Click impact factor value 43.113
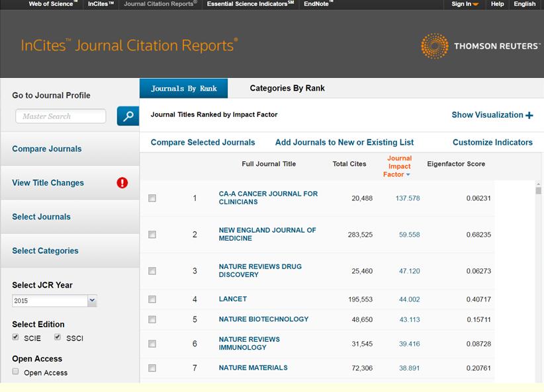544x392 pixels. [x=410, y=319]
